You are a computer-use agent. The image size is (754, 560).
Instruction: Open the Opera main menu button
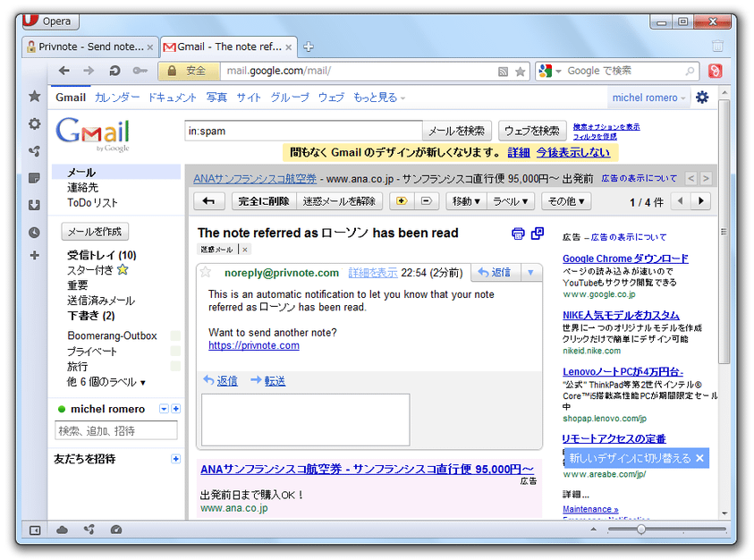click(x=50, y=21)
